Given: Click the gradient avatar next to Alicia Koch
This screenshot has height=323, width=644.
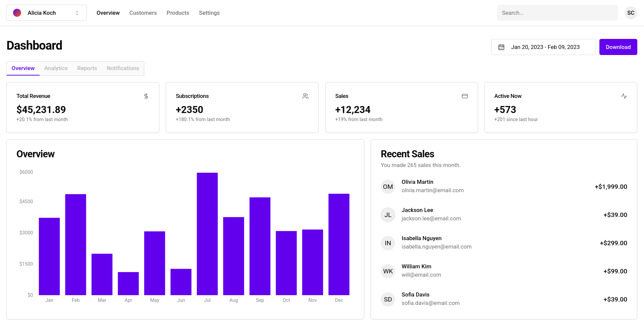Looking at the screenshot, I should tap(17, 13).
